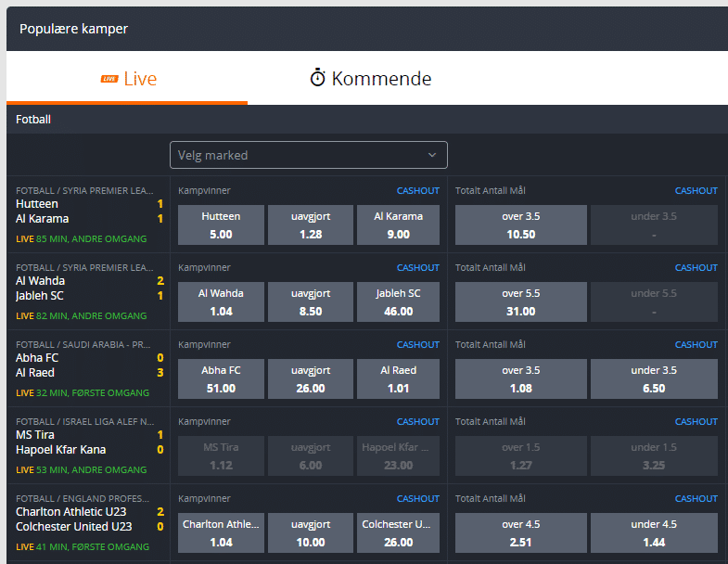The image size is (728, 564).
Task: Select uavgjort 1.28 in Hutteen match
Action: point(311,224)
